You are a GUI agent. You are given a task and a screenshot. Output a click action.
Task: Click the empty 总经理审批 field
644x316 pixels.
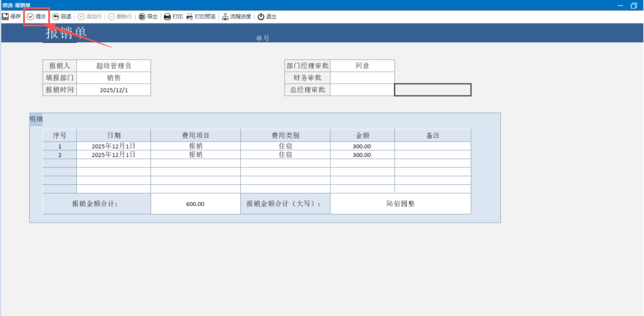click(x=362, y=90)
